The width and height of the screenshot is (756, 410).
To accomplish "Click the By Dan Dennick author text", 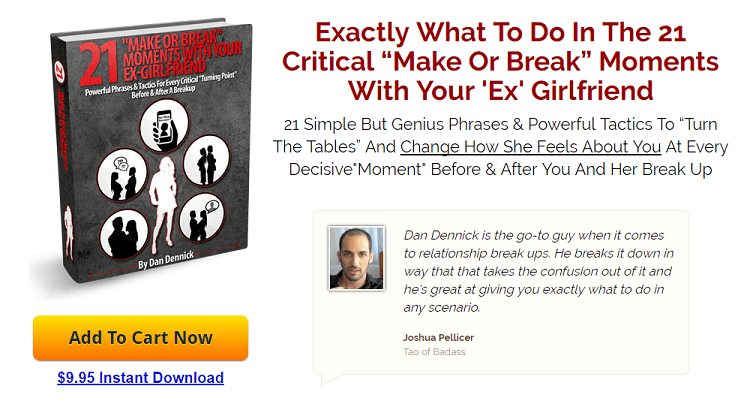I will click(x=166, y=260).
